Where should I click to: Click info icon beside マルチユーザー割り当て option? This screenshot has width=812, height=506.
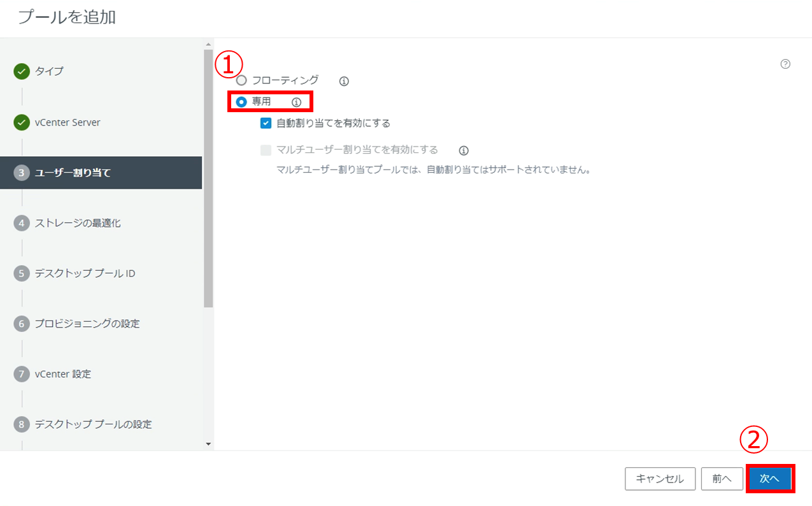[x=464, y=150]
